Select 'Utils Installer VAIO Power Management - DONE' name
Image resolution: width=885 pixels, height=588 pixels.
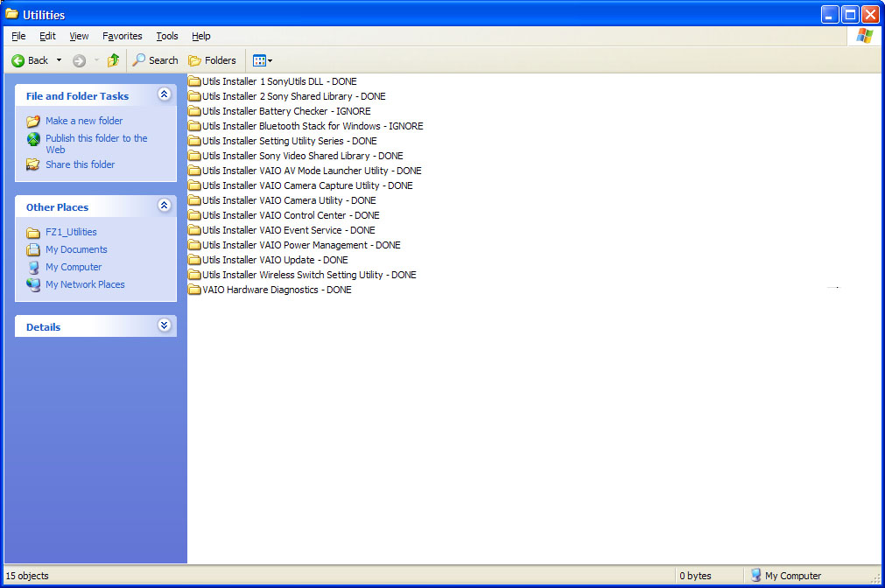coord(301,245)
